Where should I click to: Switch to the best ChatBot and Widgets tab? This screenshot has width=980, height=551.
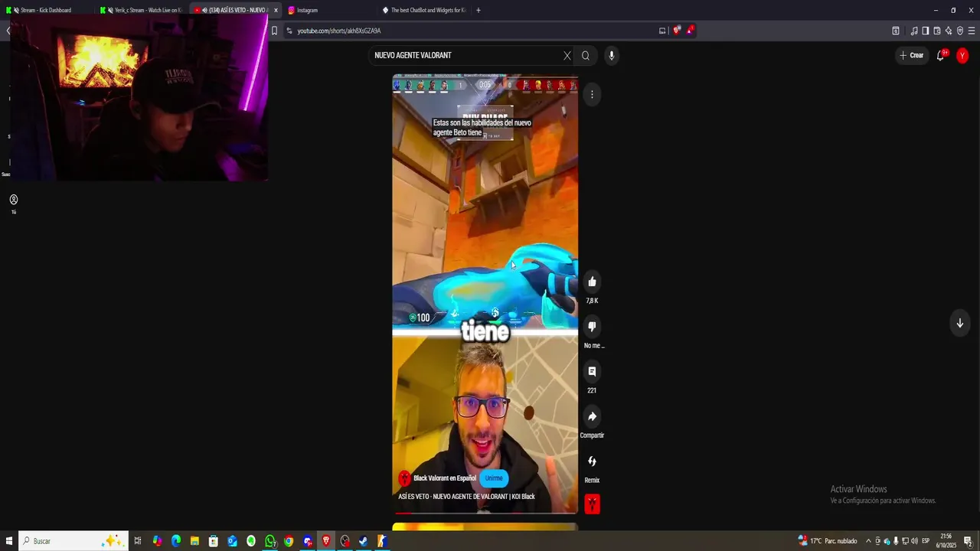coord(425,10)
